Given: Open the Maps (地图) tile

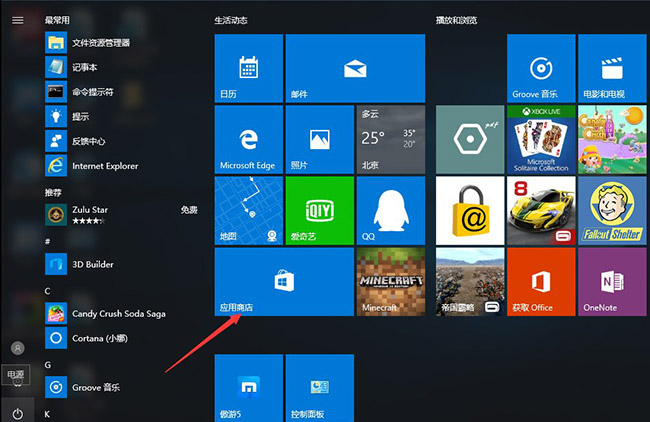Looking at the screenshot, I should coord(249,211).
